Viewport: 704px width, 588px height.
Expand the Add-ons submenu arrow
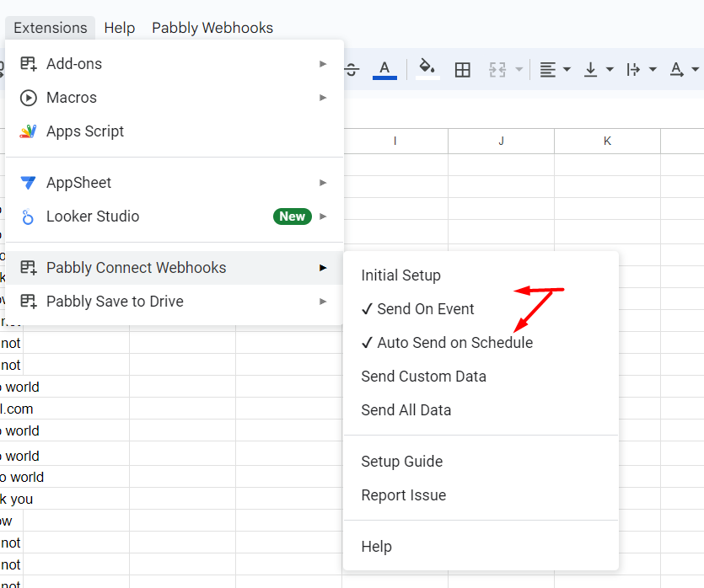coord(323,64)
